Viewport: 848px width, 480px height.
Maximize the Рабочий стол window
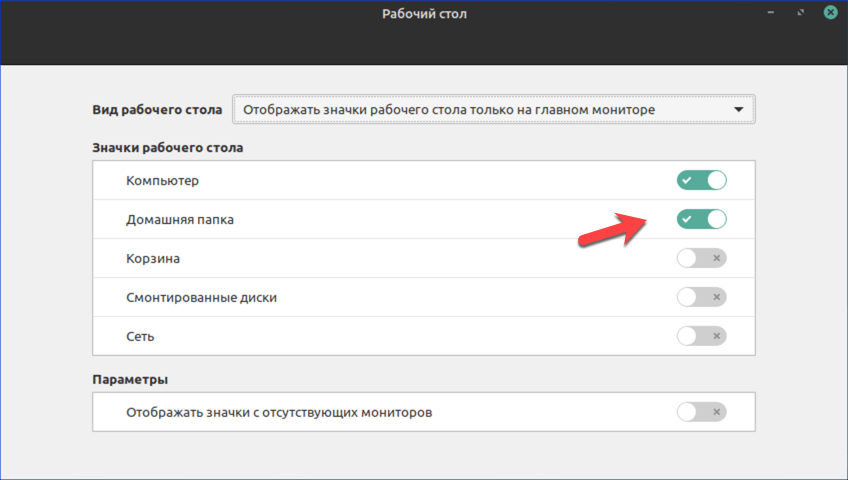[800, 12]
